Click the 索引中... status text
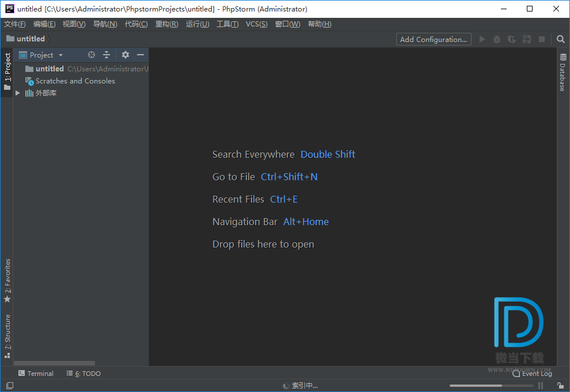This screenshot has width=570, height=392. [x=305, y=386]
